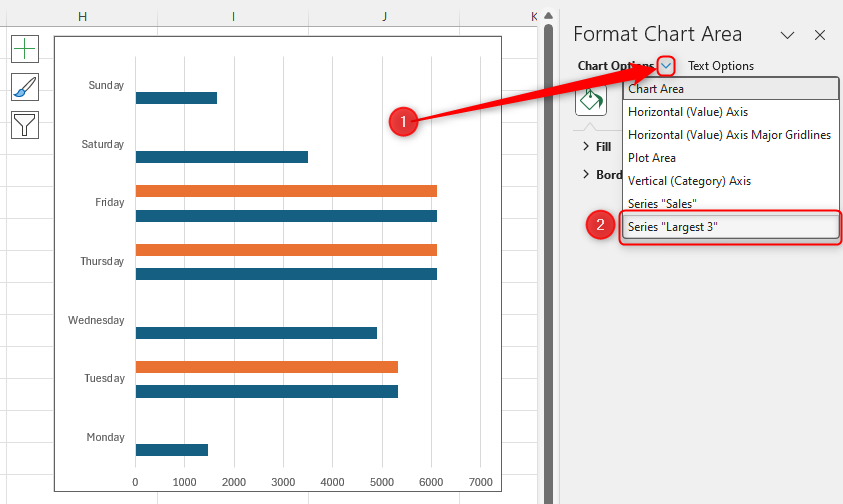Click the Thursday category axis label
This screenshot has width=843, height=504.
[102, 261]
